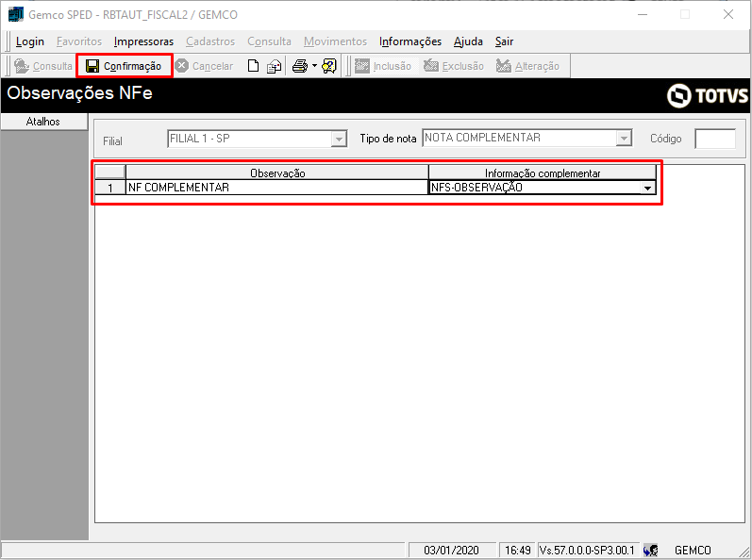Open the Movimentos menu

pos(335,41)
